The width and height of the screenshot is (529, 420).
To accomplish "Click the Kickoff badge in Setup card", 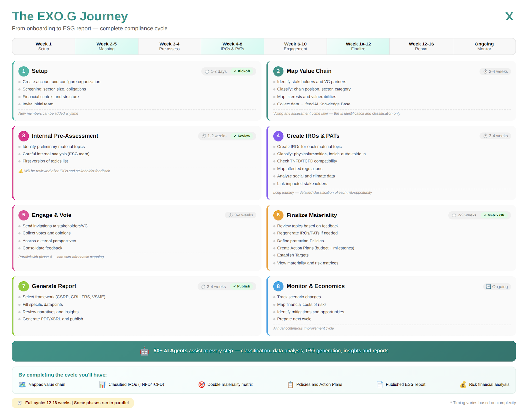I will (242, 71).
